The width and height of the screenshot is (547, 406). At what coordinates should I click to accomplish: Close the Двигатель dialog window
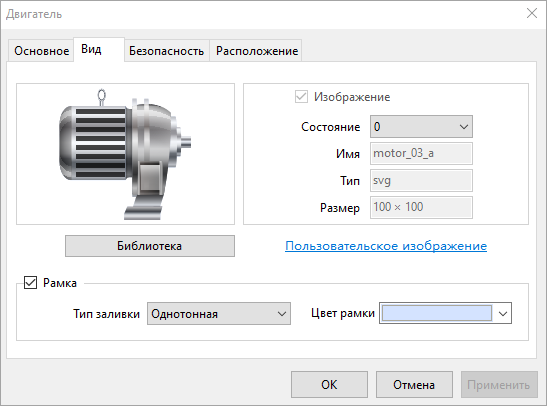532,14
